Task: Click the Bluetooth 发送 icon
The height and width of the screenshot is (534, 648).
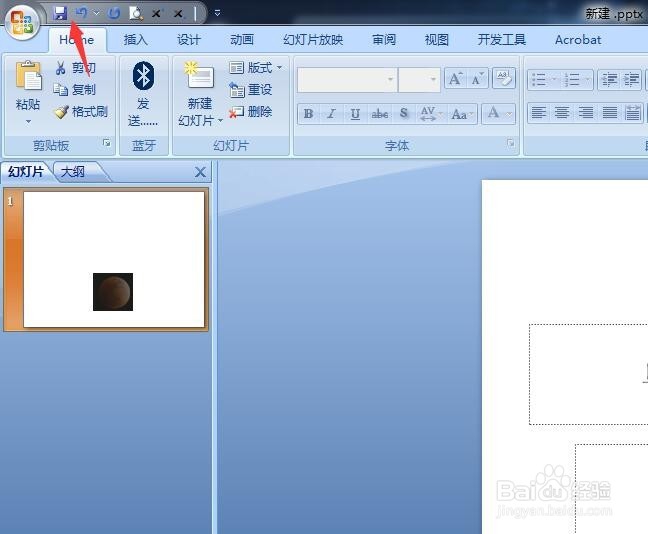Action: click(x=143, y=76)
